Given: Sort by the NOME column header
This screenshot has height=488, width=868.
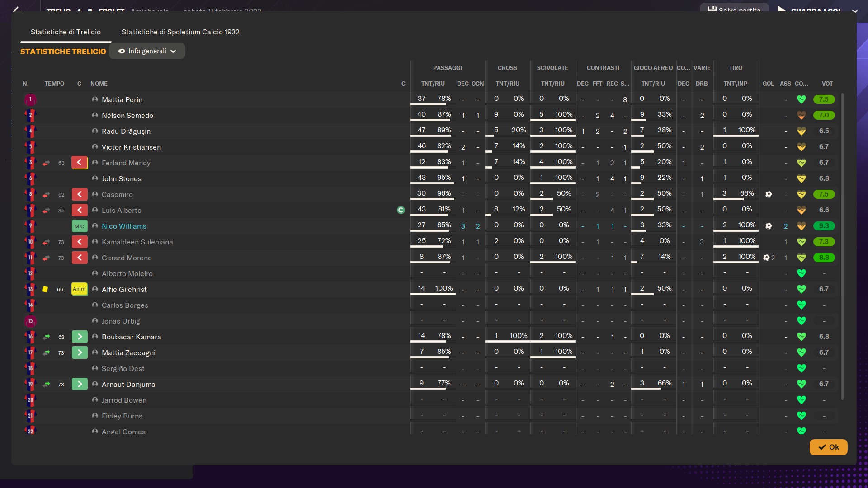Looking at the screenshot, I should (99, 84).
